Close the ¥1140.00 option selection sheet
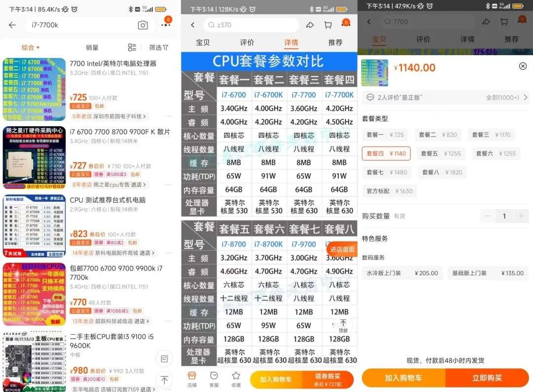Screen dimensions: 533x392 [523, 66]
